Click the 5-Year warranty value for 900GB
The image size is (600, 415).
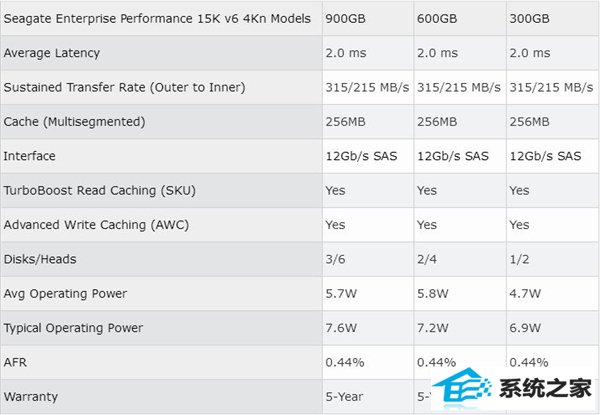[344, 397]
